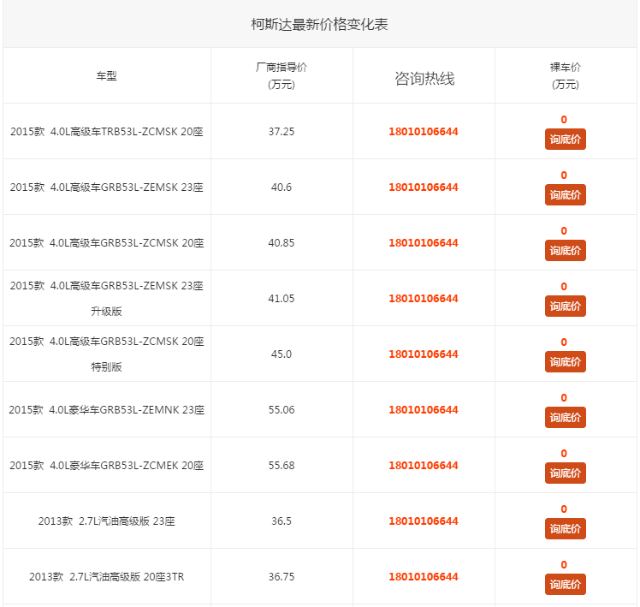Image resolution: width=640 pixels, height=607 pixels.
Task: Click 询底价 for 2013款 20座3TR
Action: [565, 584]
